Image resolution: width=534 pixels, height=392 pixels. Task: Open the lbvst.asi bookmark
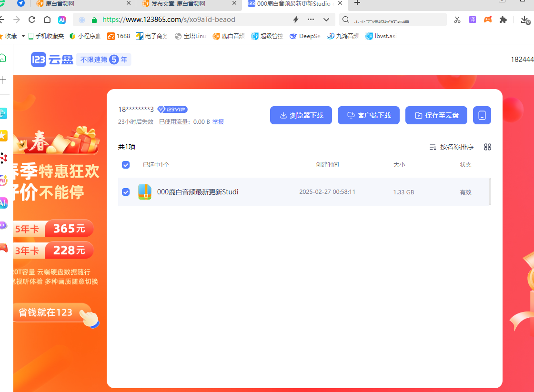(381, 36)
